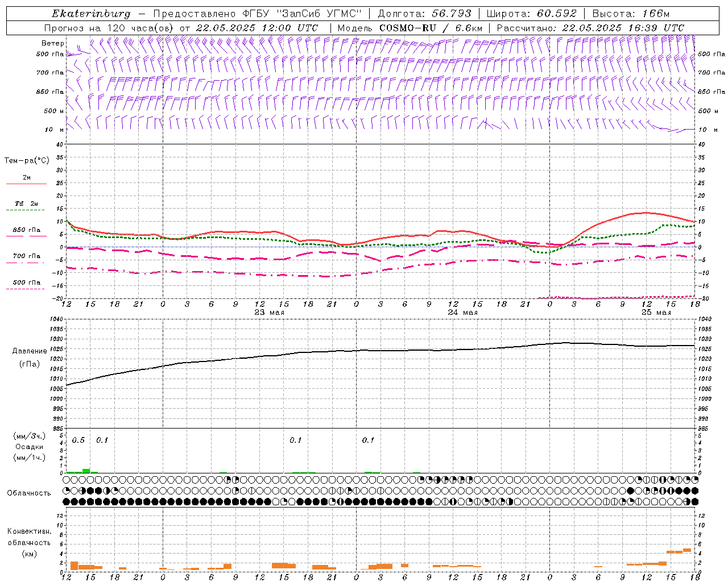
Task: Select the "Тем-ра(°C)" temperature label
Action: click(x=27, y=161)
